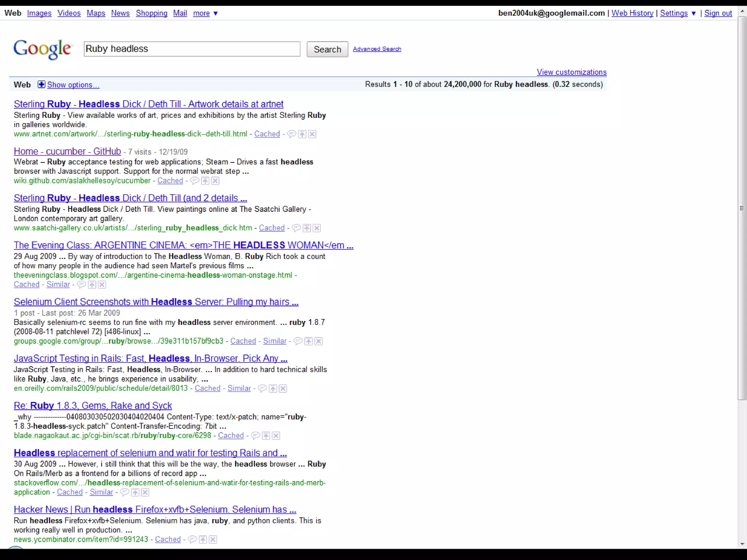Click the vertical scrollbar thumb

pyautogui.click(x=742, y=208)
